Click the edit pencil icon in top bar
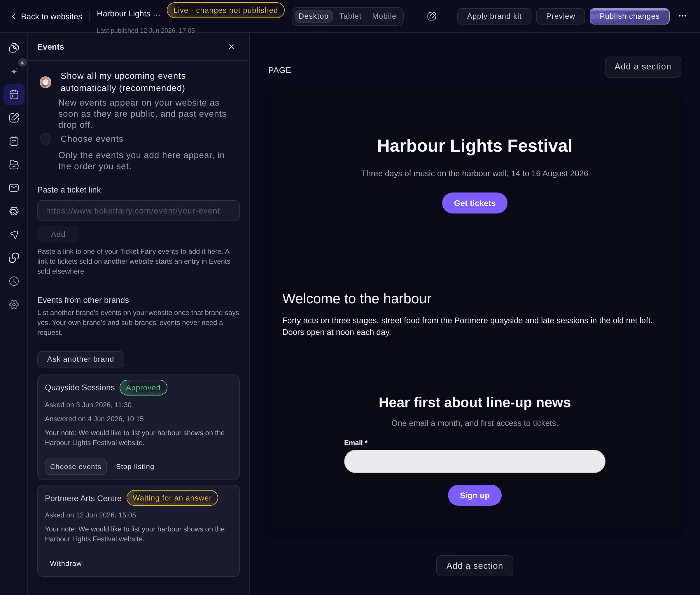The height and width of the screenshot is (595, 700). click(431, 16)
